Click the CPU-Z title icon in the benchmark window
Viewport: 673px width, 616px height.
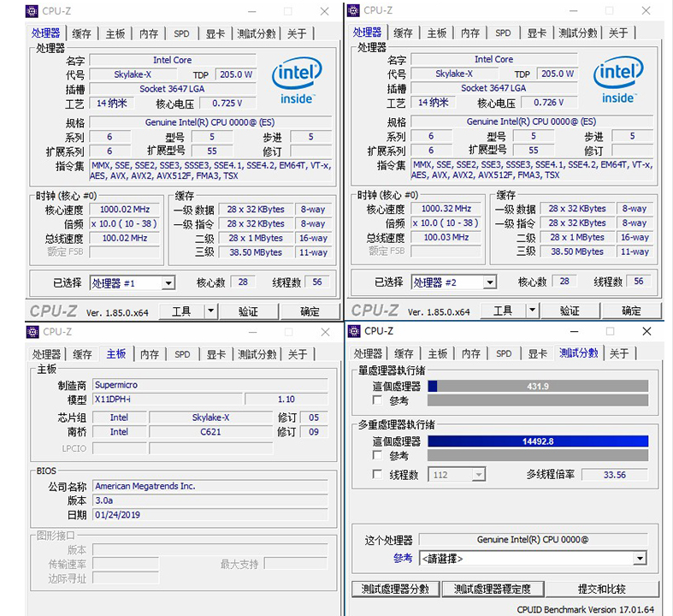pyautogui.click(x=354, y=331)
